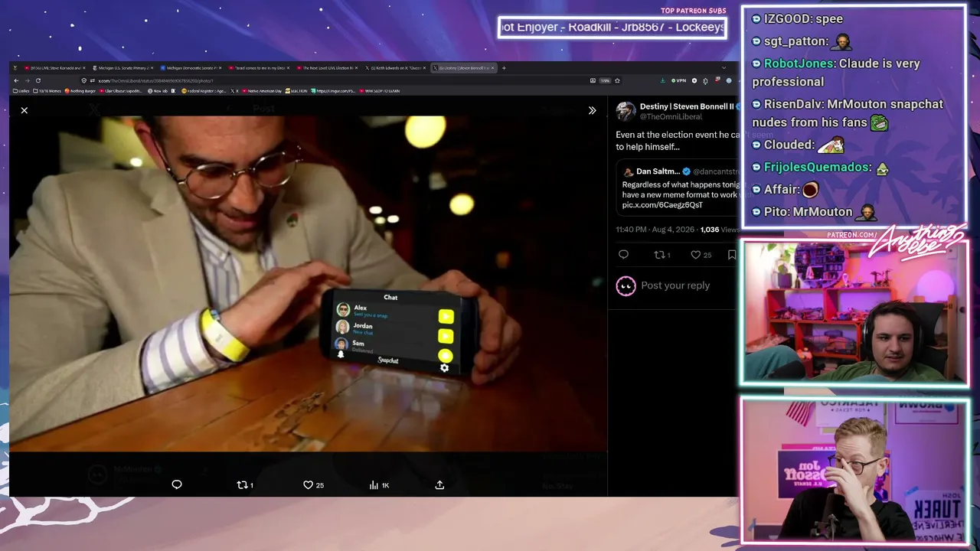This screenshot has height=551, width=980.
Task: Open the Dailies bookmarks folder
Action: pos(21,91)
